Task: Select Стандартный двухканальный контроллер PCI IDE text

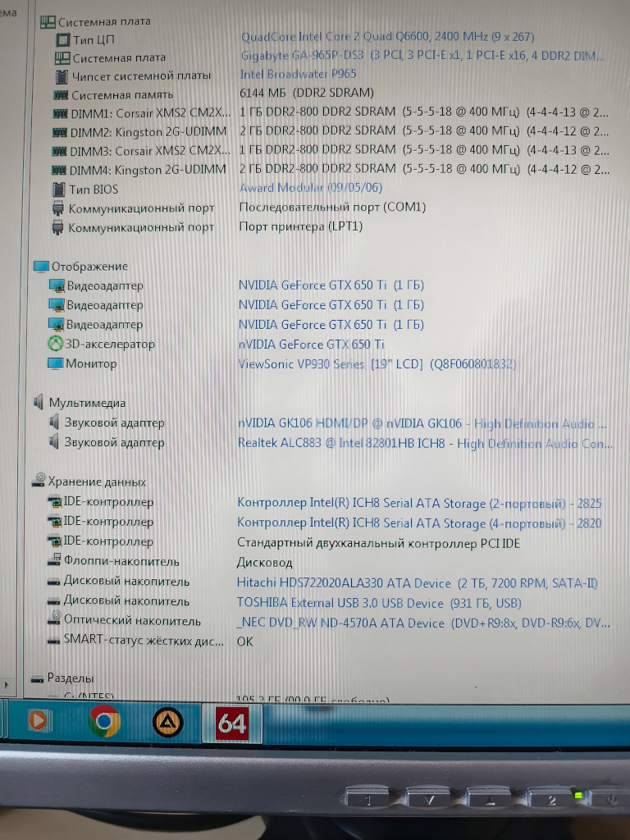Action: tap(379, 543)
